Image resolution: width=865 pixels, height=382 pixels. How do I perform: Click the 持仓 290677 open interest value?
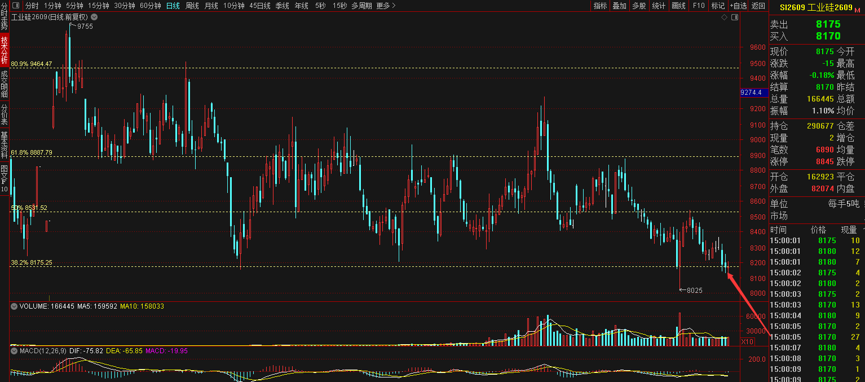819,126
